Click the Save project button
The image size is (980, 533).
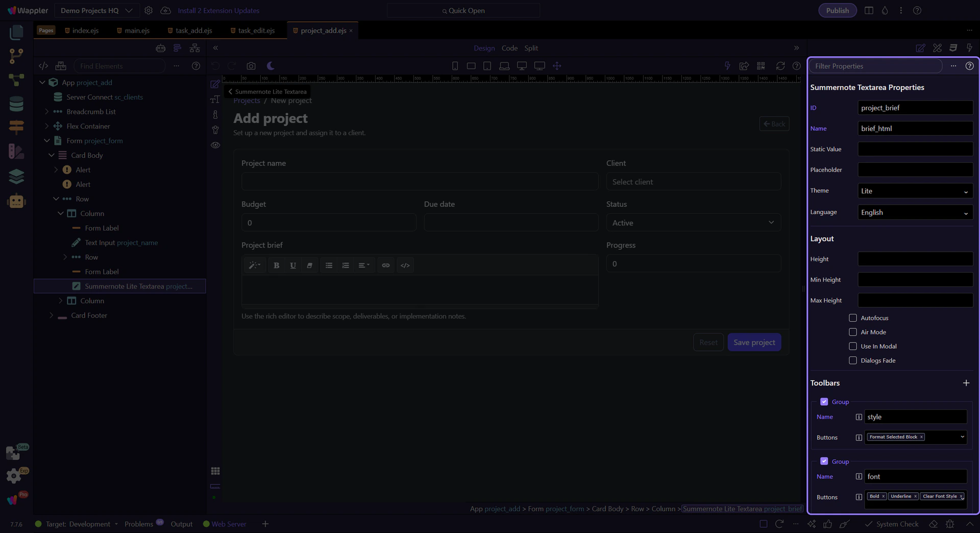pos(754,343)
